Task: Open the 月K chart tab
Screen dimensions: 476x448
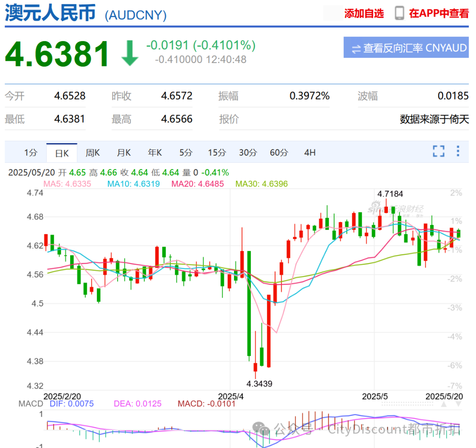Action: pos(124,153)
